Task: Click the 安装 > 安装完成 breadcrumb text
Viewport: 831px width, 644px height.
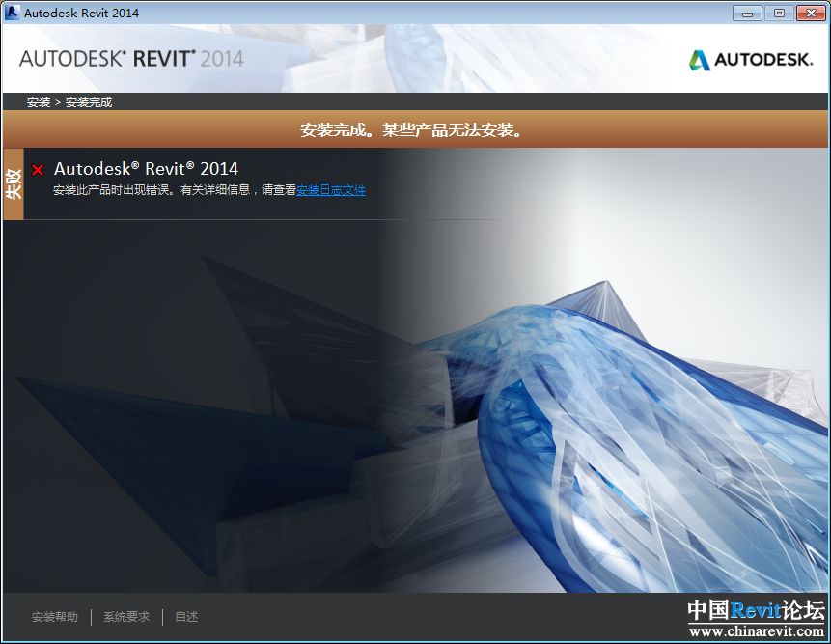Action: [69, 101]
